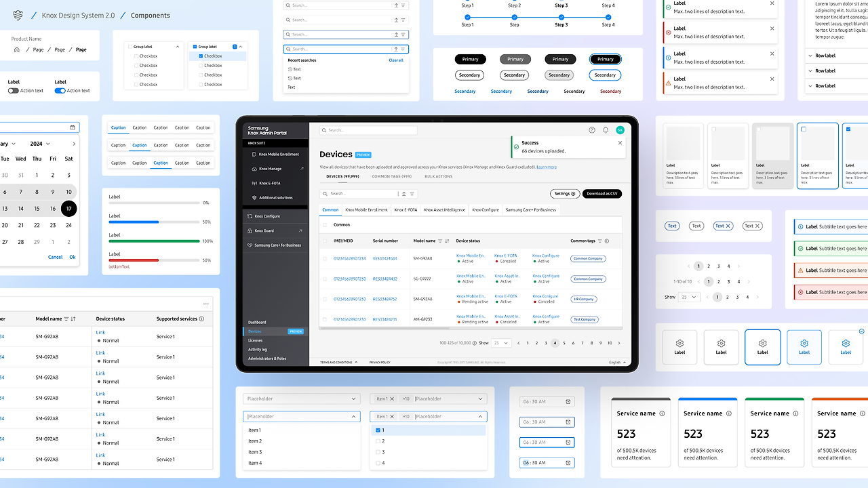The height and width of the screenshot is (488, 868).
Task: Collapse the unchecked Group label list
Action: 178,47
